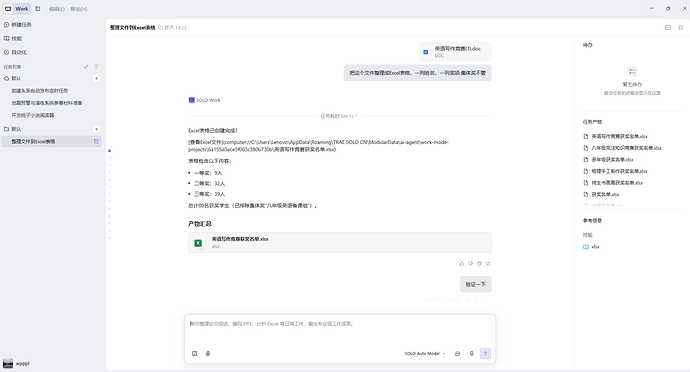Expand the 任务耗时 5m 1s details
690x372 pixels.
(338, 116)
